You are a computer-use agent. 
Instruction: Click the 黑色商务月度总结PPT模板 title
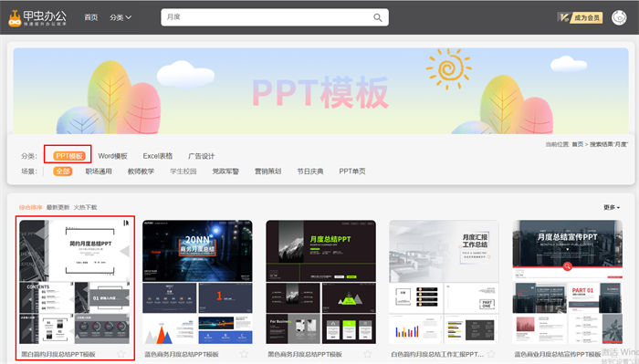click(x=305, y=354)
